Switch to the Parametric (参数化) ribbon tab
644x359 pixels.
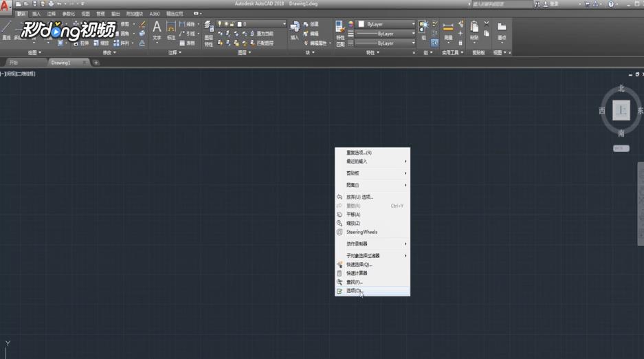point(68,14)
